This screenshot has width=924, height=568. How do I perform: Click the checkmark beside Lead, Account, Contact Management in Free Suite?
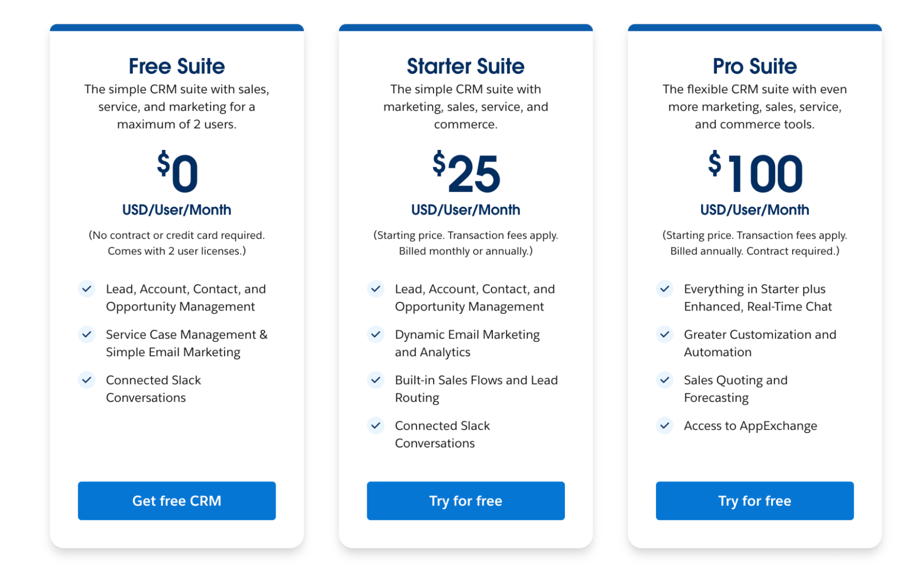[x=86, y=289]
